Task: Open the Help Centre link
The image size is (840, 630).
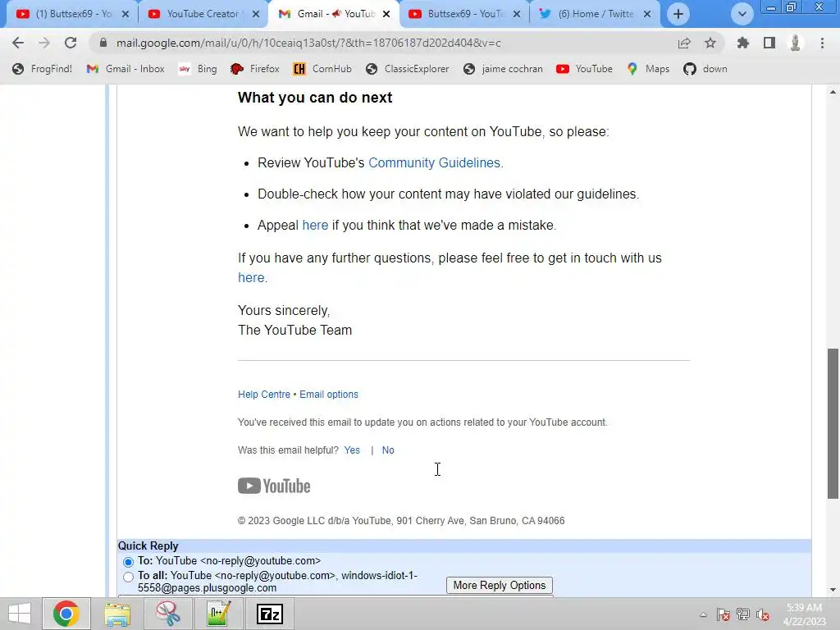Action: (x=264, y=395)
